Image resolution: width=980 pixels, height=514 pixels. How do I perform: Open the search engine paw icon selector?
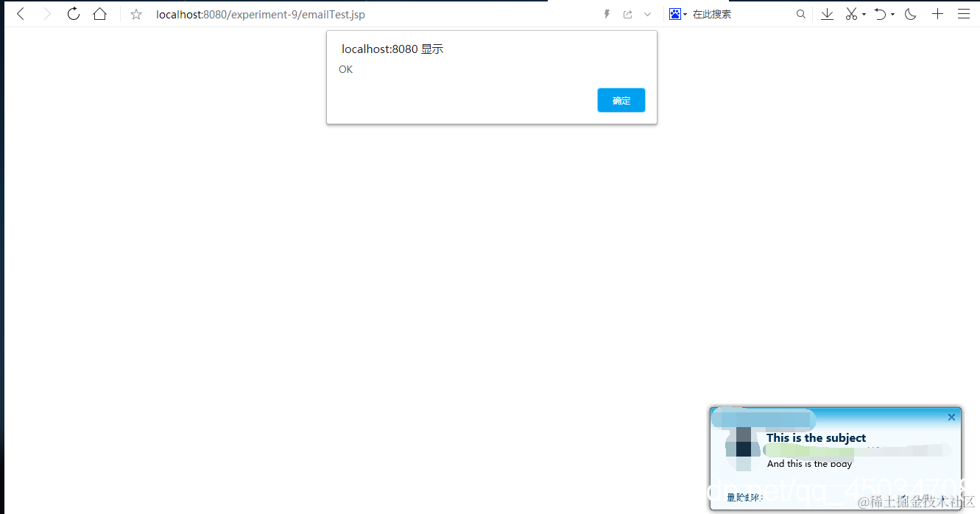[677, 13]
